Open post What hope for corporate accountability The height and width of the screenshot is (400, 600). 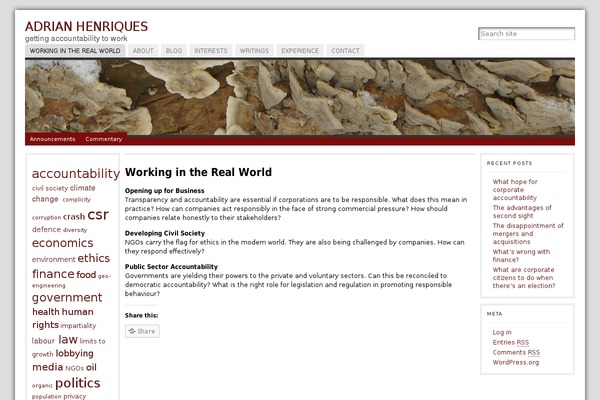[x=515, y=190]
